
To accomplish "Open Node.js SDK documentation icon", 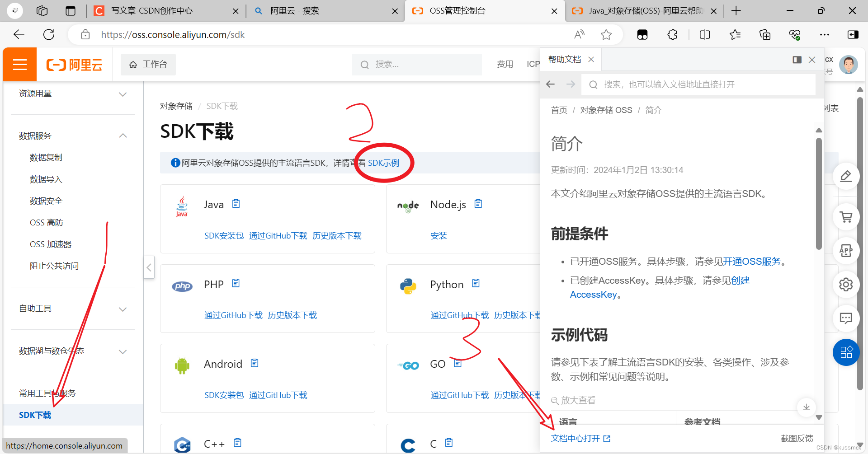I will pos(478,204).
